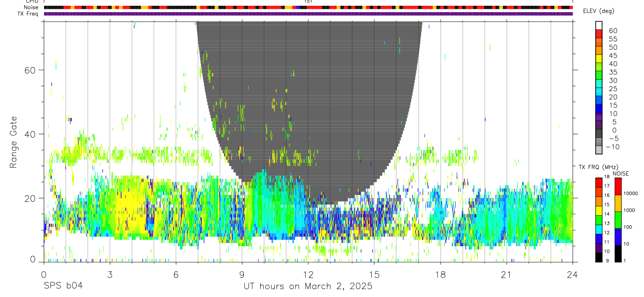Click the Noise color strip above the plot

click(308, 7)
